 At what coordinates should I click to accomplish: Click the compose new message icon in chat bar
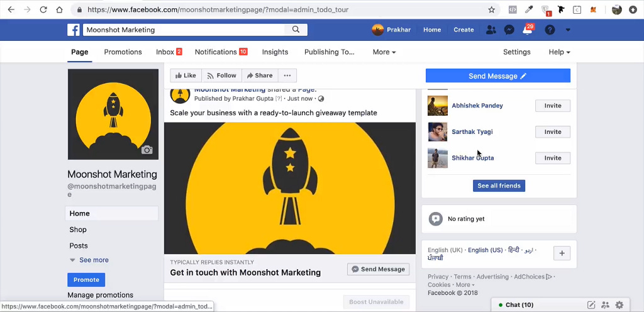coord(591,304)
